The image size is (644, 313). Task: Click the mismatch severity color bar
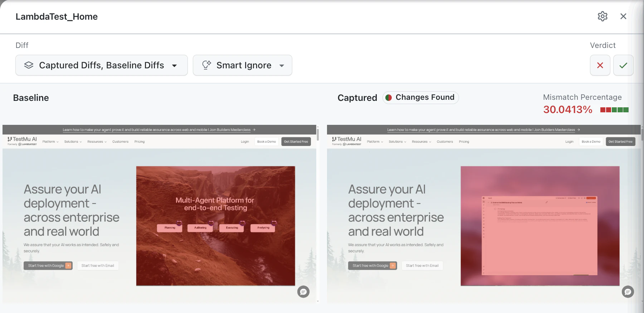(x=614, y=110)
